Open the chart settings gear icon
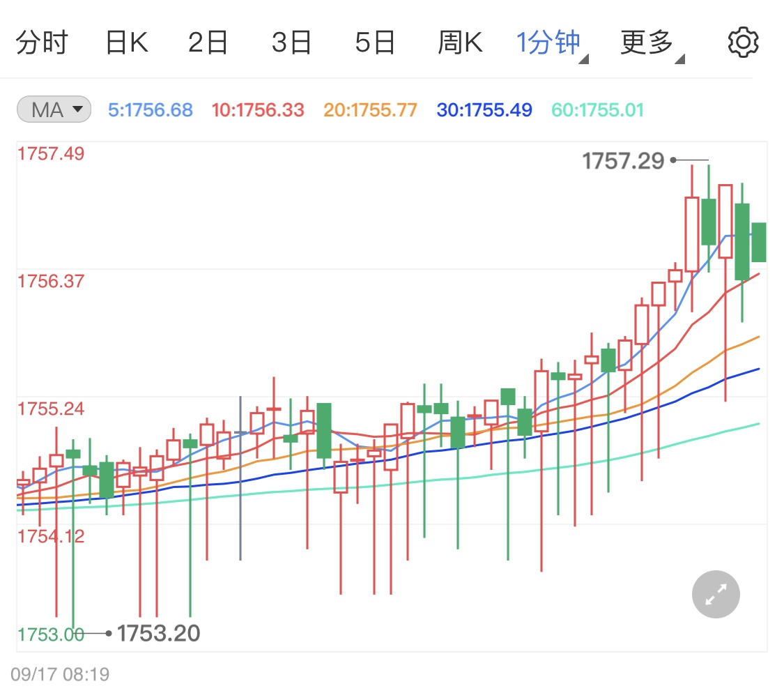The height and width of the screenshot is (693, 784). pos(743,42)
